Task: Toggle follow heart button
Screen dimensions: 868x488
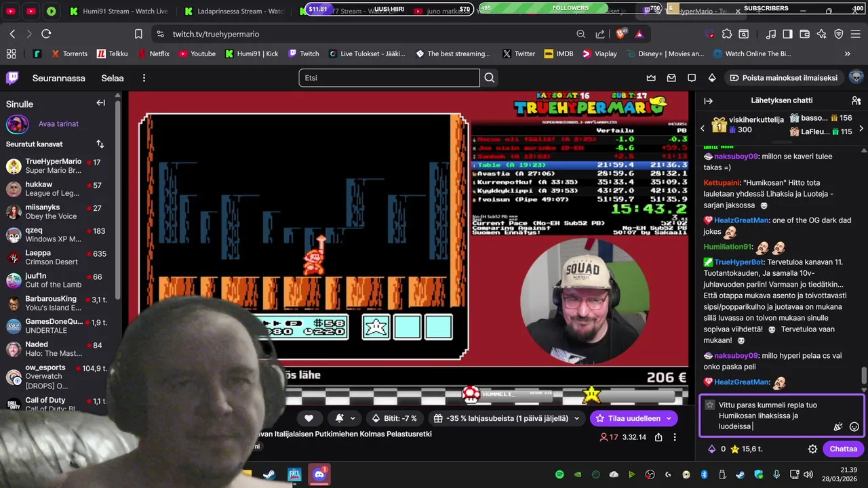Action: [x=309, y=418]
